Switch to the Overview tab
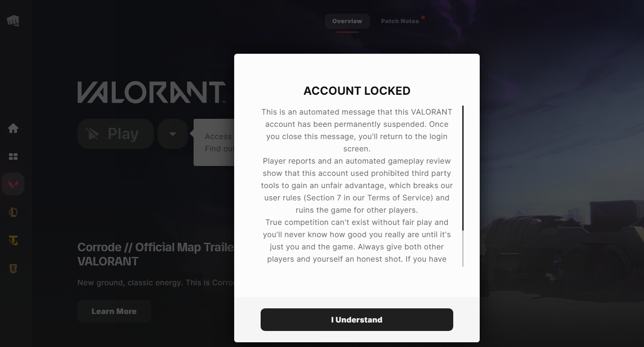 pos(347,21)
